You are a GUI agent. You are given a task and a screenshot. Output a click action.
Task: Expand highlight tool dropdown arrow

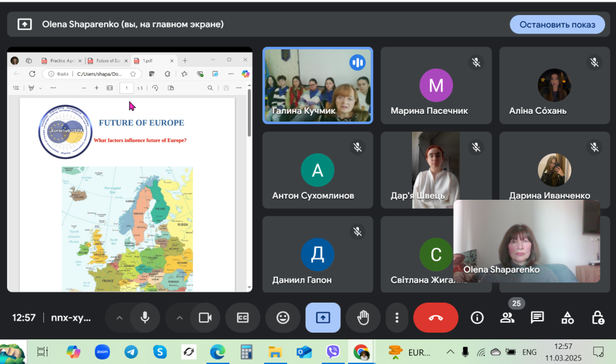[x=40, y=88]
